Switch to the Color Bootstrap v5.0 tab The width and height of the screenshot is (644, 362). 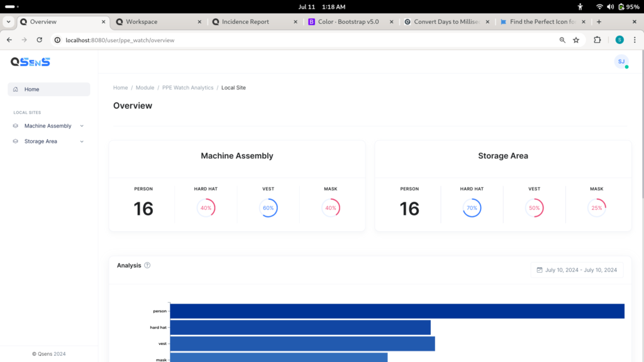pos(351,22)
